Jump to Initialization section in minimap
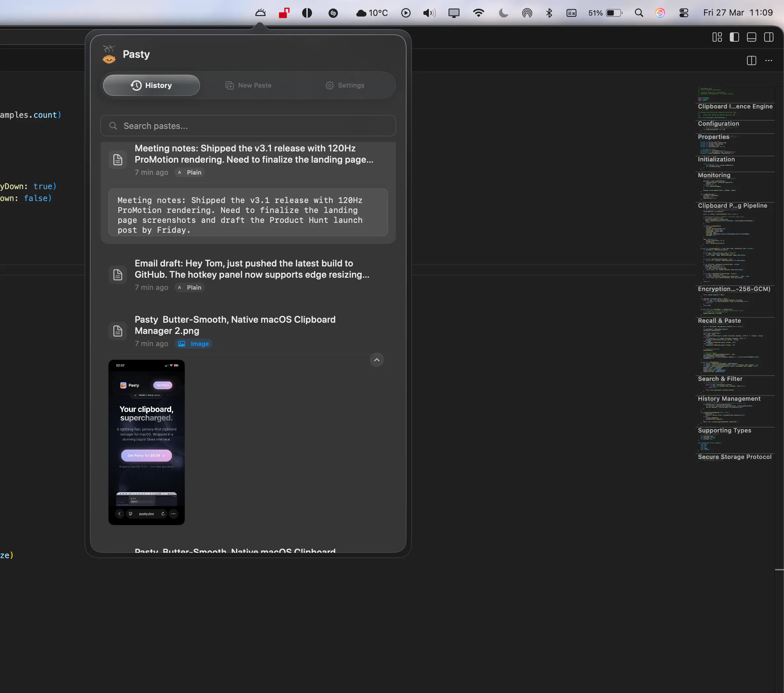Image resolution: width=784 pixels, height=693 pixels. [716, 159]
